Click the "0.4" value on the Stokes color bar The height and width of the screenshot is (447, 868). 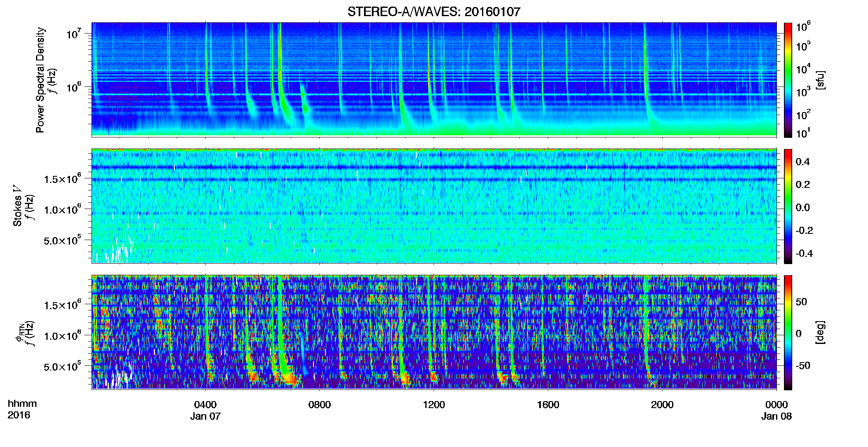803,162
